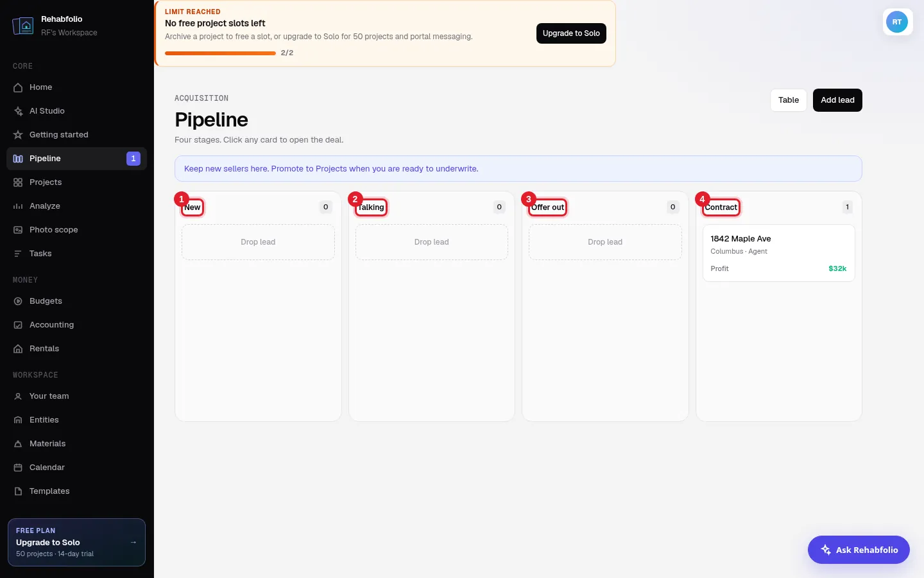Click the Projects grid icon

(x=18, y=182)
